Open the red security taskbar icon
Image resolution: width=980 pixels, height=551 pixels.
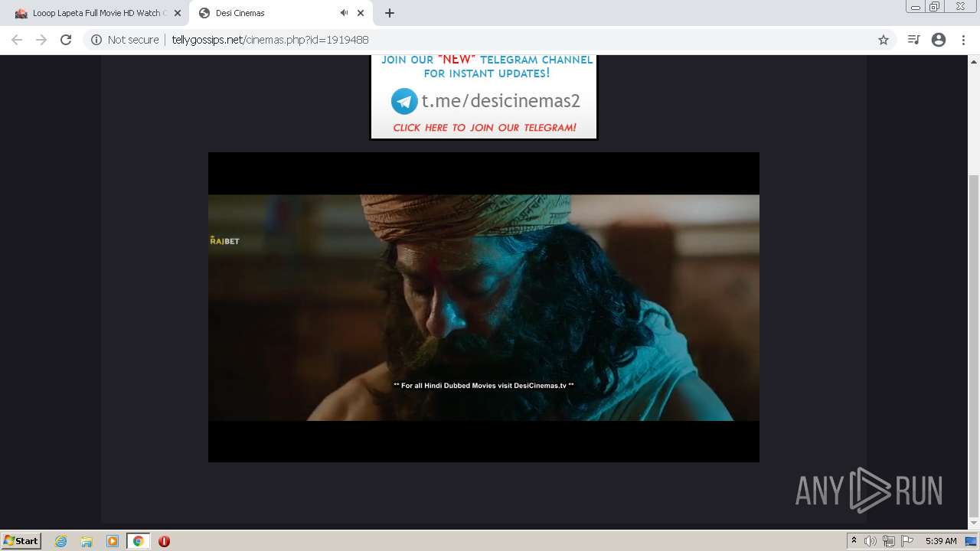[164, 541]
